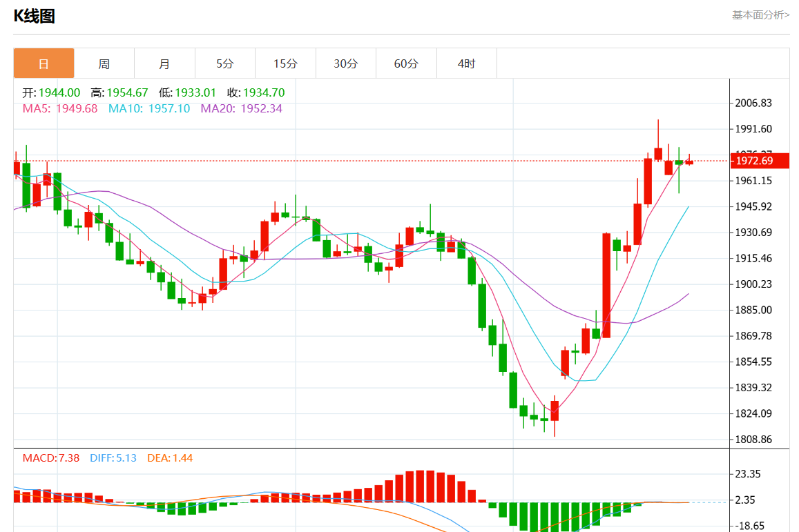This screenshot has height=532, width=799.
Task: Click the highest-wick candlestick near 1991.60
Action: [x=658, y=153]
